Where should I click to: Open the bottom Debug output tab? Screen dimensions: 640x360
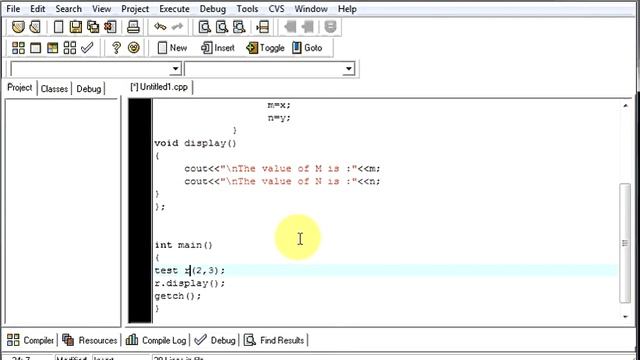coord(215,340)
